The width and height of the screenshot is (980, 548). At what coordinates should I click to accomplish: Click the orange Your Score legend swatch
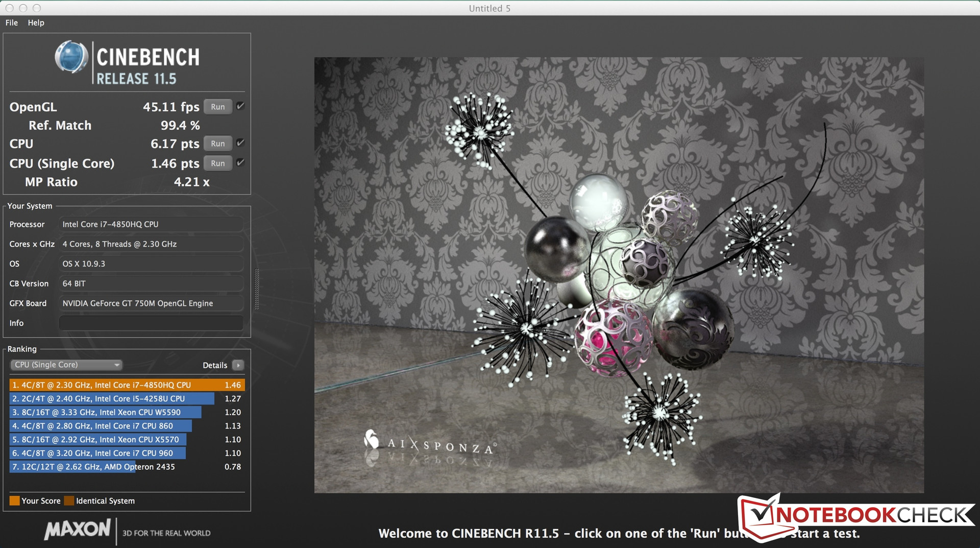point(14,501)
